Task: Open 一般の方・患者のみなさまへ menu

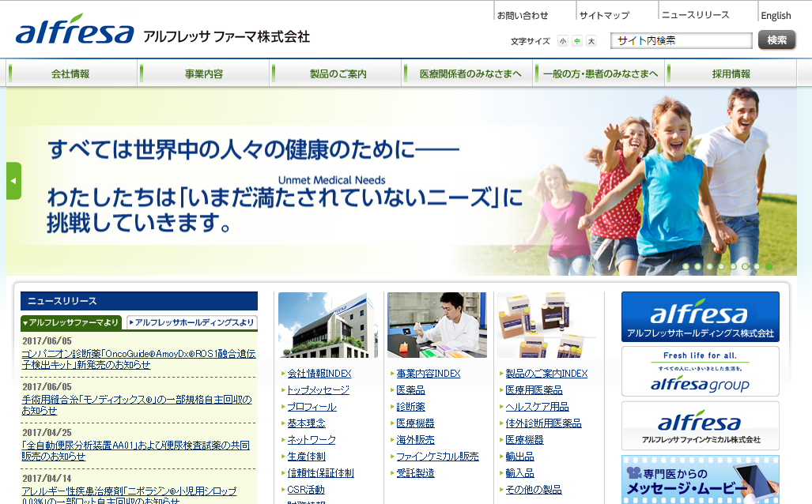Action: click(x=600, y=73)
